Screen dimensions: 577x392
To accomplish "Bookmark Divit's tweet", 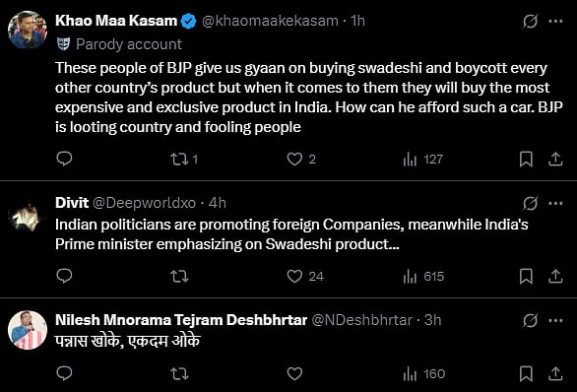I will point(526,277).
